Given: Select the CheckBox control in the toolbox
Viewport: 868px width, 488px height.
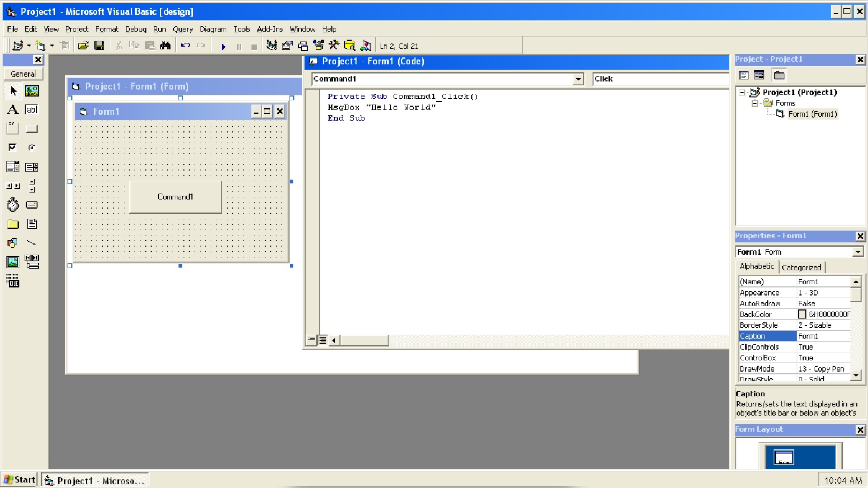Looking at the screenshot, I should 13,147.
